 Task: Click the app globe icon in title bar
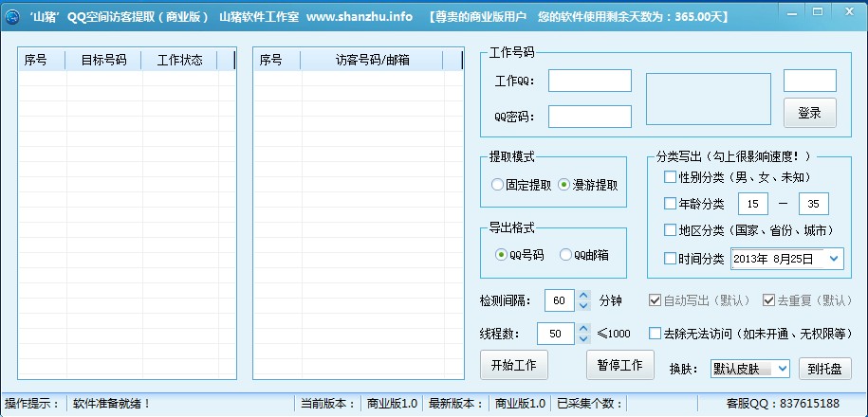click(12, 17)
